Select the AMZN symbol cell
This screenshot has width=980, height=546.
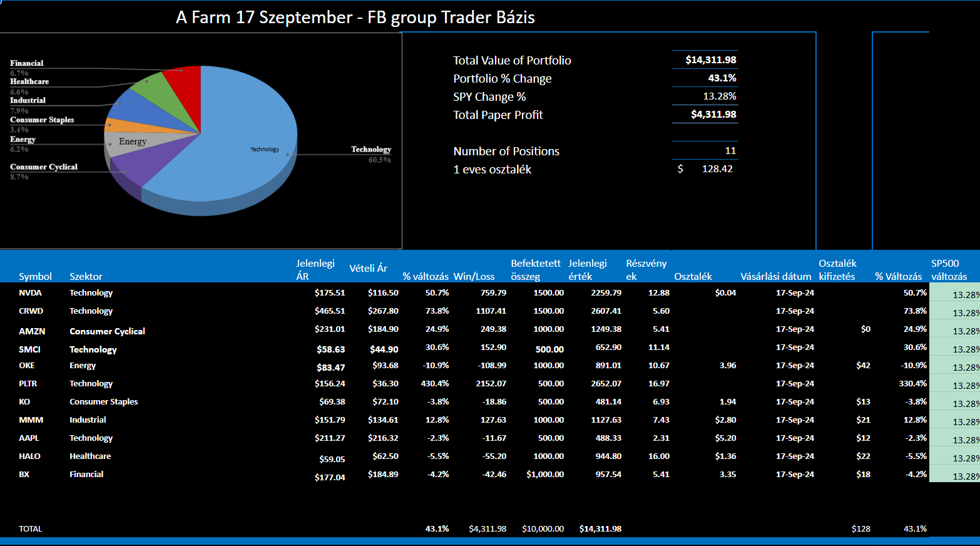32,331
